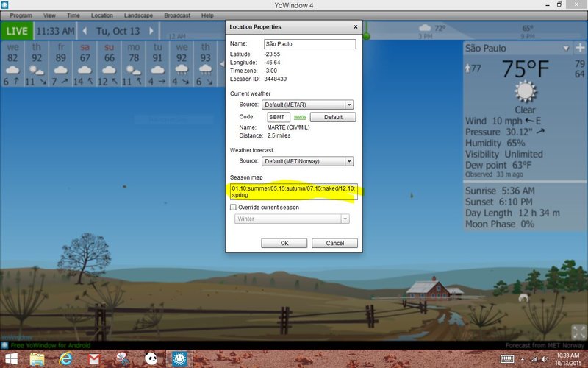
Task: Click the 3 PM cloud forecast on timeline
Action: coord(425,28)
